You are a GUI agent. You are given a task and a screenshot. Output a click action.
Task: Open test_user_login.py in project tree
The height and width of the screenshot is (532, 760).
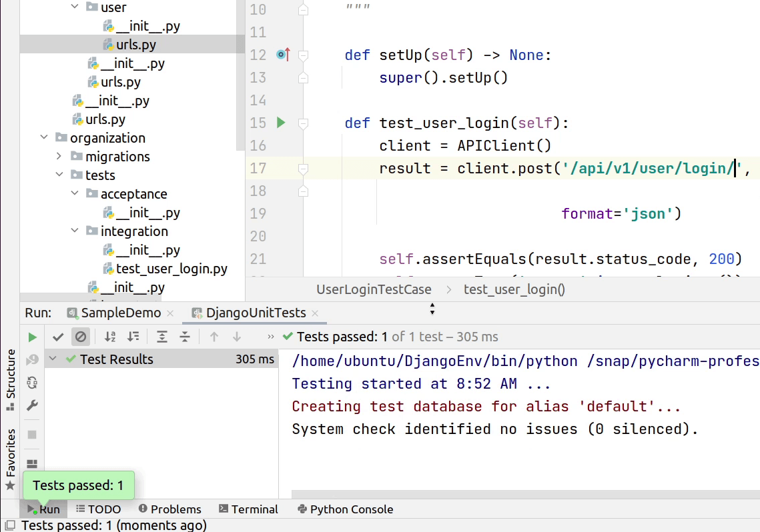click(171, 269)
